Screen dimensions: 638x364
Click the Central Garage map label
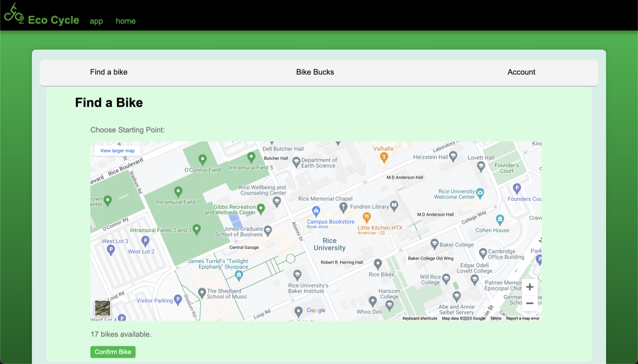244,247
